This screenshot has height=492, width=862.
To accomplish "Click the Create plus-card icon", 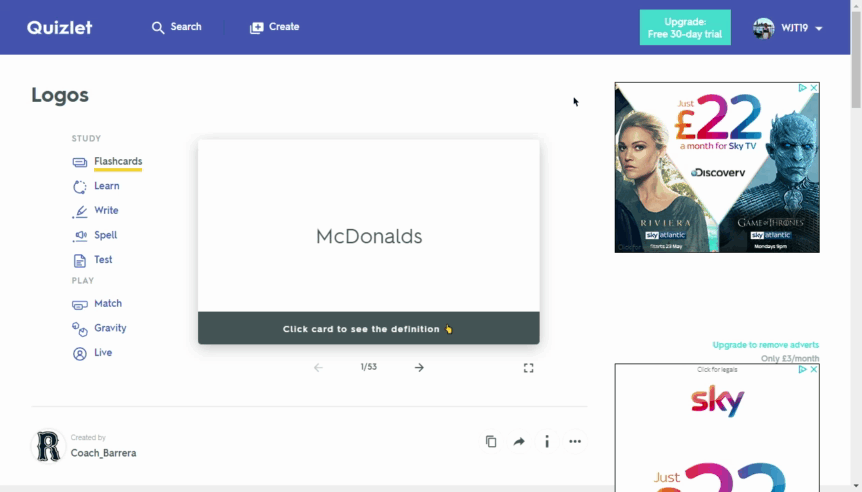I will coord(257,27).
